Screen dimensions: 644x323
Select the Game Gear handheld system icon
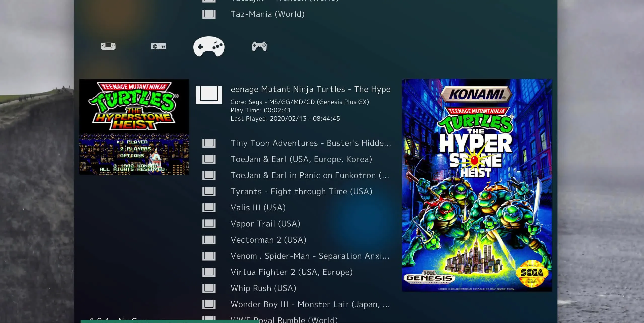pos(108,46)
